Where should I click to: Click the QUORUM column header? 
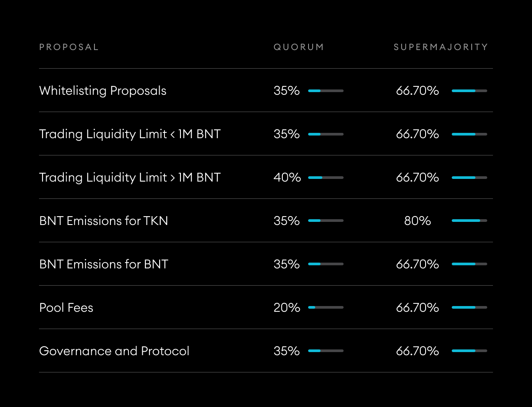point(298,47)
